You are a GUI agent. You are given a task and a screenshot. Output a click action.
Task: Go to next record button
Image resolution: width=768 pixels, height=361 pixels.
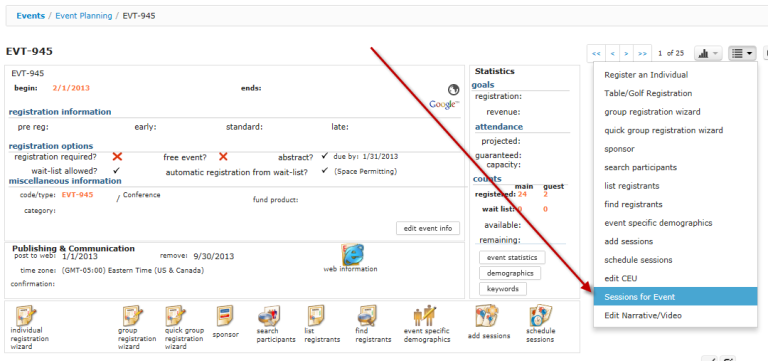pos(626,53)
